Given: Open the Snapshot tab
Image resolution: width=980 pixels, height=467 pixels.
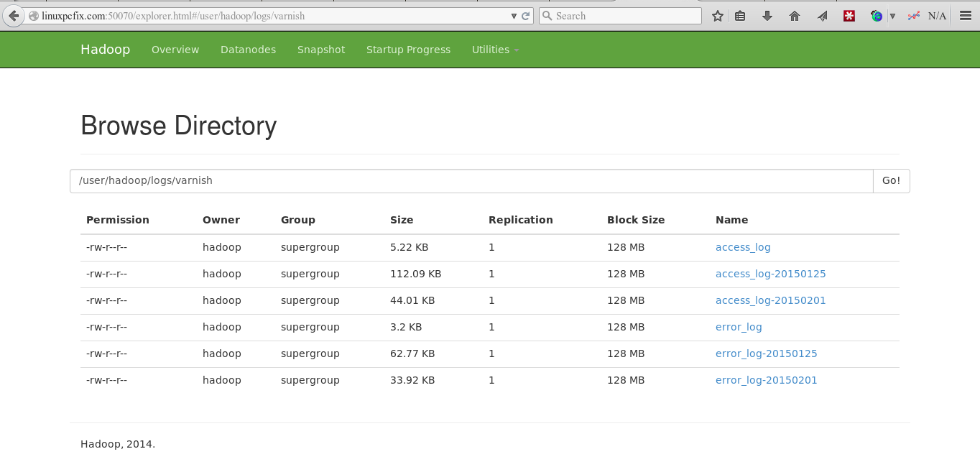Looking at the screenshot, I should coord(321,50).
